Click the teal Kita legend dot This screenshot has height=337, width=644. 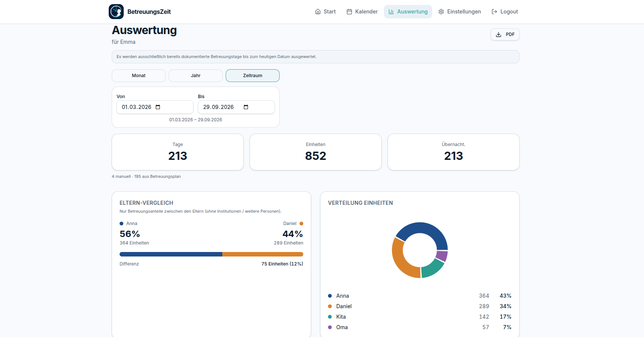tap(330, 317)
